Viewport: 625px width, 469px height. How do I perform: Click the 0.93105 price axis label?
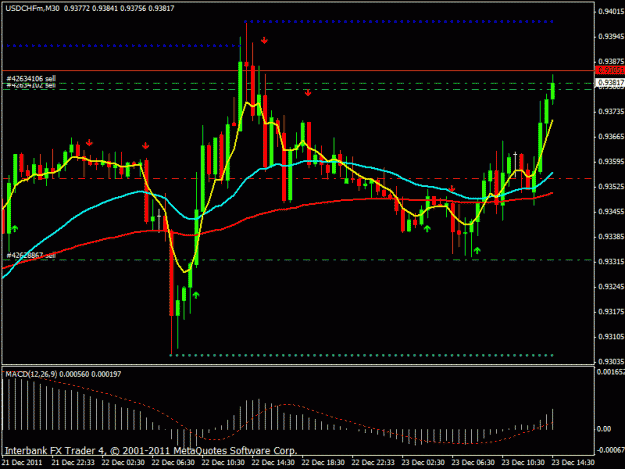coord(611,337)
